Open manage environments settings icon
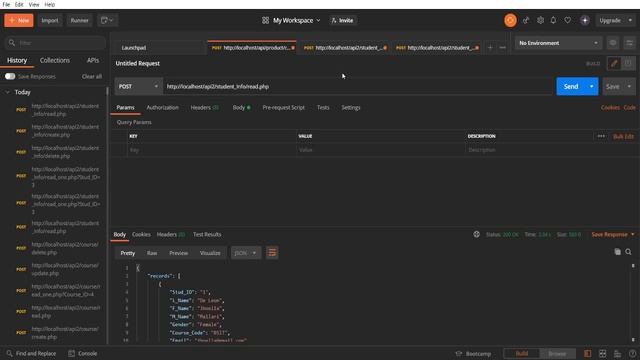Screen dimensions: 640x360 click(x=629, y=43)
